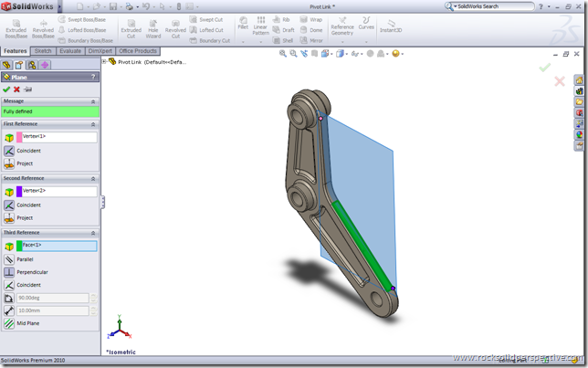Image resolution: width=588 pixels, height=368 pixels.
Task: Collapse the Second Reference section
Action: coord(93,179)
